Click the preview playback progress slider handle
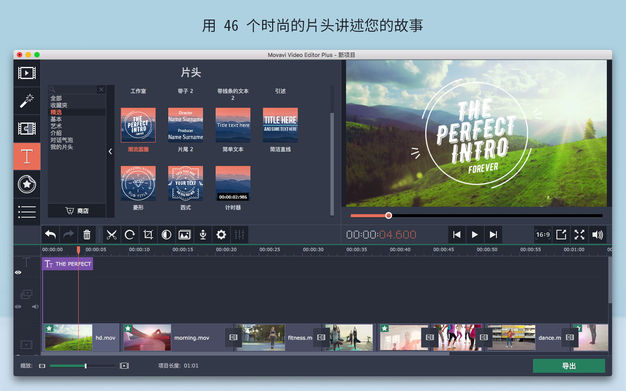Screen dimensions: 626x391 pyautogui.click(x=388, y=216)
